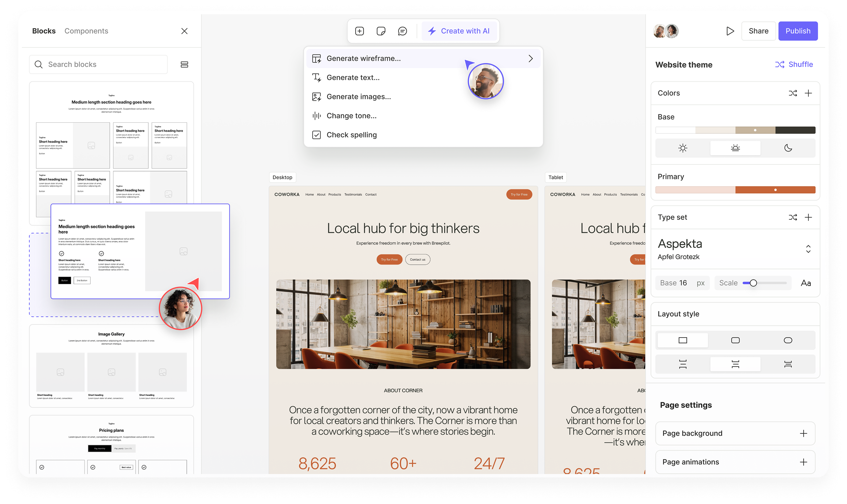Click the add element plus icon in toolbar
Screen dimensions: 847x504
click(359, 31)
